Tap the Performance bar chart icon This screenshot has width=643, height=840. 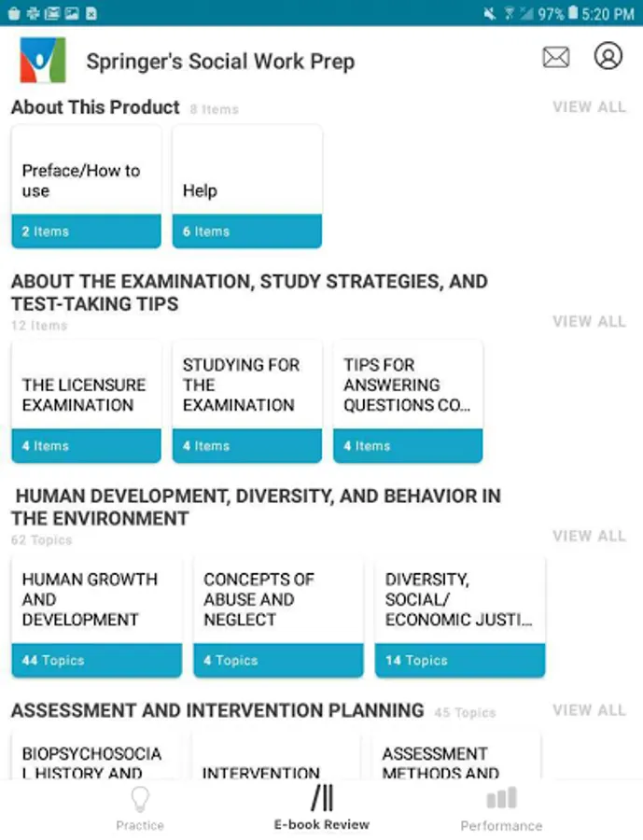coord(501,798)
